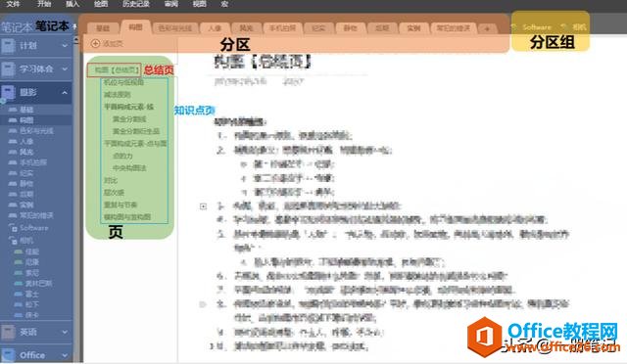Click the Software group icon in sidebar
627x364 pixels.
click(13, 228)
